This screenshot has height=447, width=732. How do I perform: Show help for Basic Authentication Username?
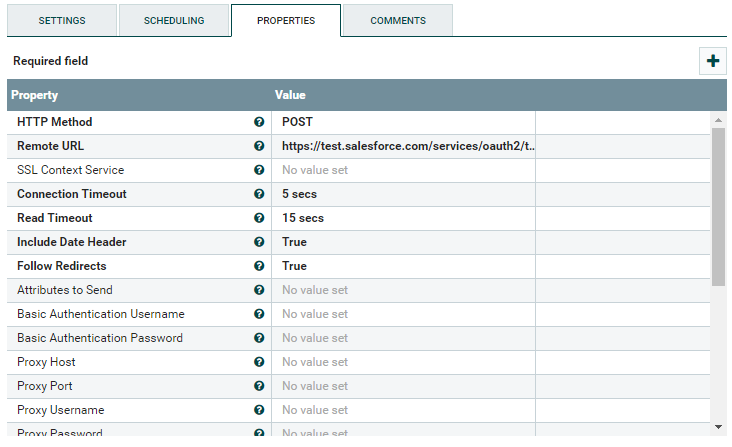[x=259, y=314]
